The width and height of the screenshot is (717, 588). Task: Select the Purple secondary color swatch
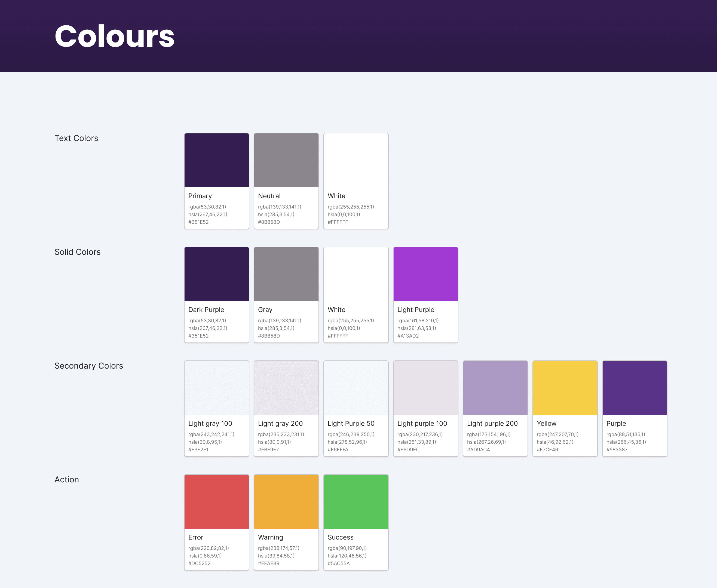[634, 388]
